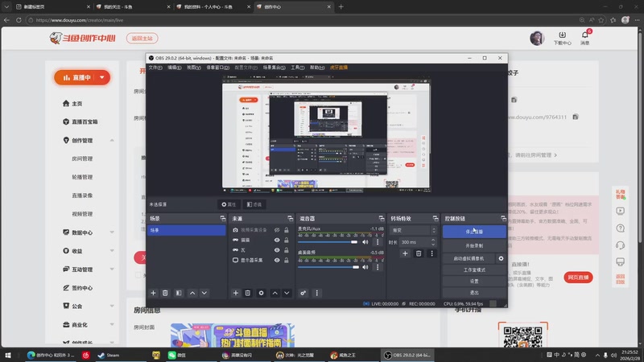Open 桌面音频 channel three-dot options
The image size is (644, 362).
pyautogui.click(x=378, y=267)
